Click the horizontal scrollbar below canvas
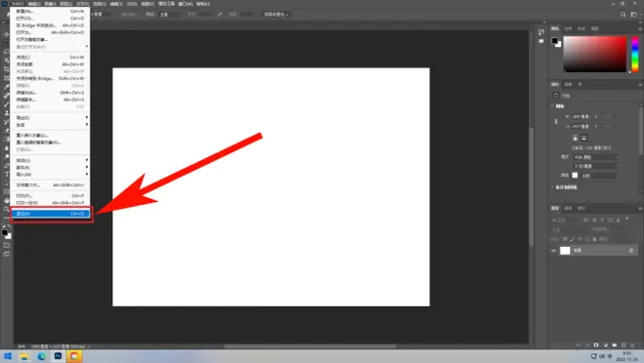Image resolution: width=644 pixels, height=363 pixels. coord(310,346)
